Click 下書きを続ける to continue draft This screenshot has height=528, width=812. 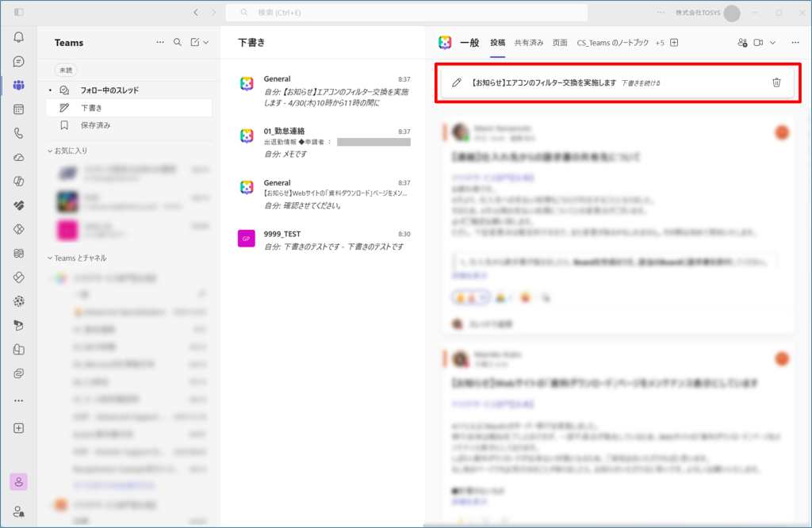coord(641,83)
